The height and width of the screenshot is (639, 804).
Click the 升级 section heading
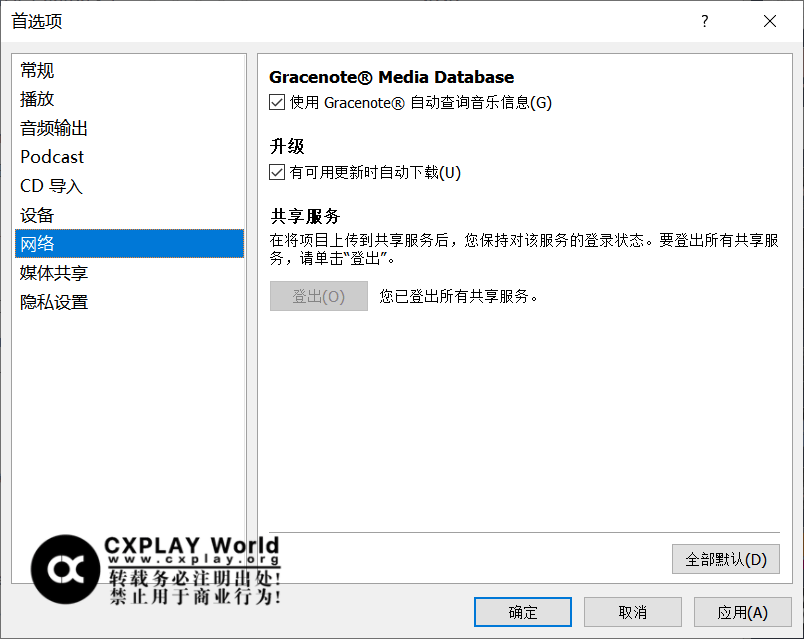pos(287,146)
